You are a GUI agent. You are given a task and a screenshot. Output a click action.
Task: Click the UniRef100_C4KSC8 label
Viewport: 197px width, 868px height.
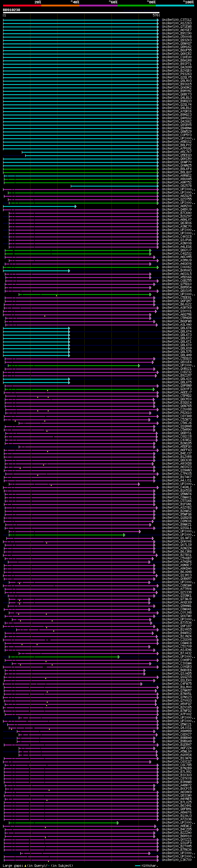coord(177,236)
